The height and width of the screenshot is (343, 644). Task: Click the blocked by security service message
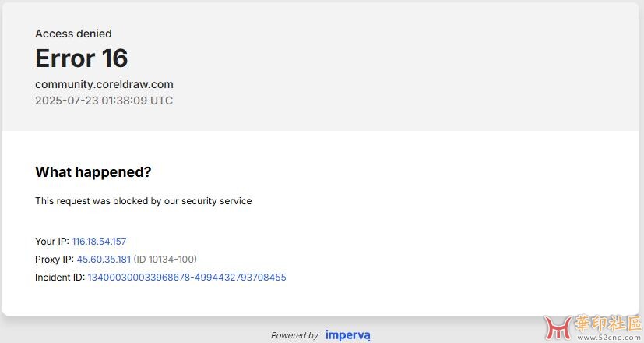[143, 201]
